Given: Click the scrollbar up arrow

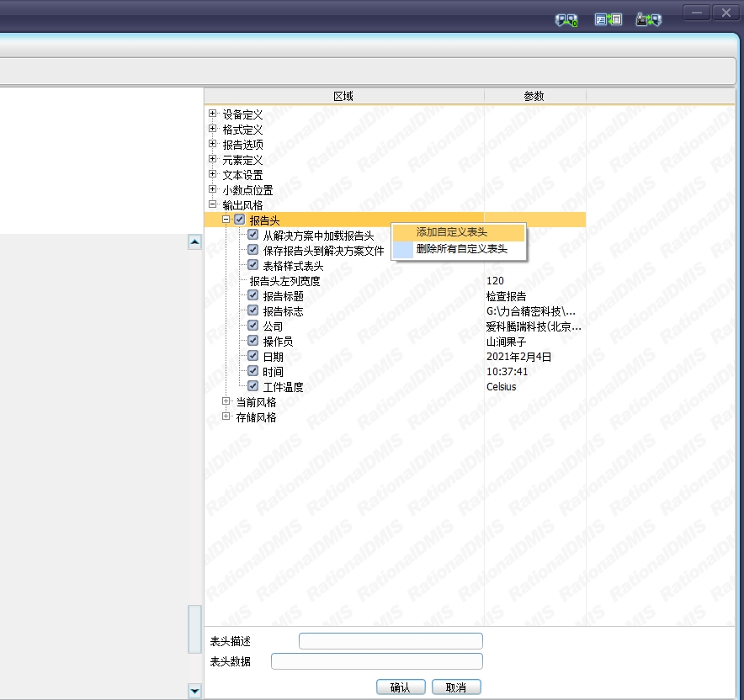Looking at the screenshot, I should pyautogui.click(x=194, y=241).
